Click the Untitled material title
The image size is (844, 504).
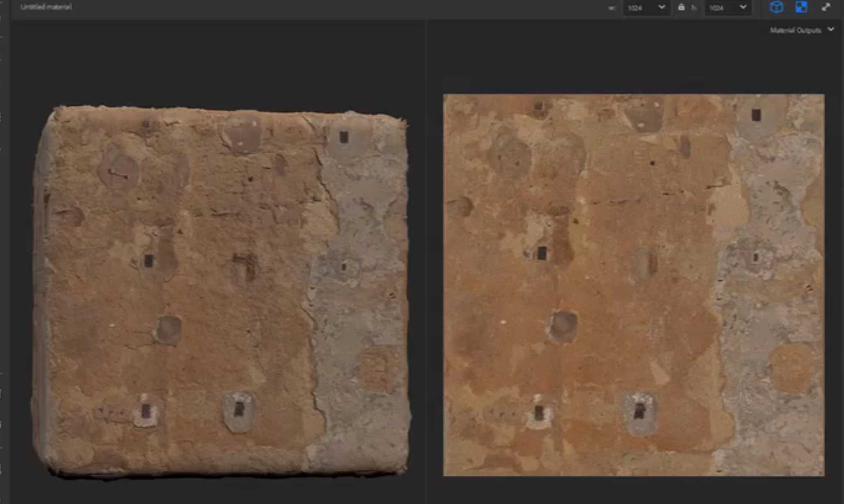pos(46,7)
